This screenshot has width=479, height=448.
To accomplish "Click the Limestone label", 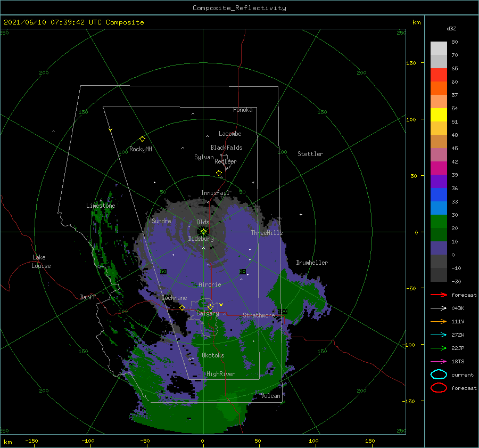I will point(101,206).
